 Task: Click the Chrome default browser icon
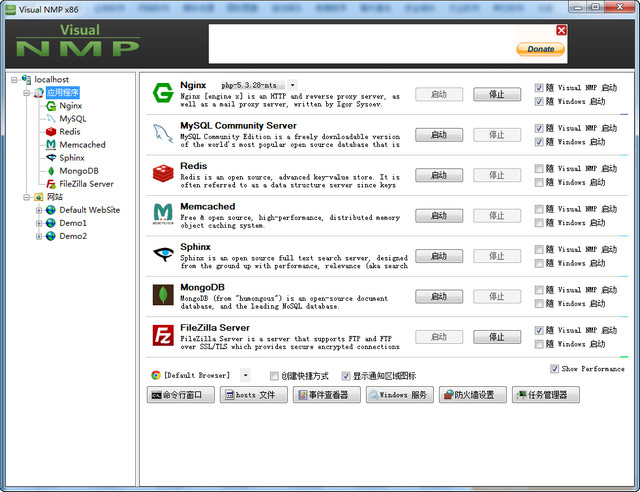[x=156, y=375]
